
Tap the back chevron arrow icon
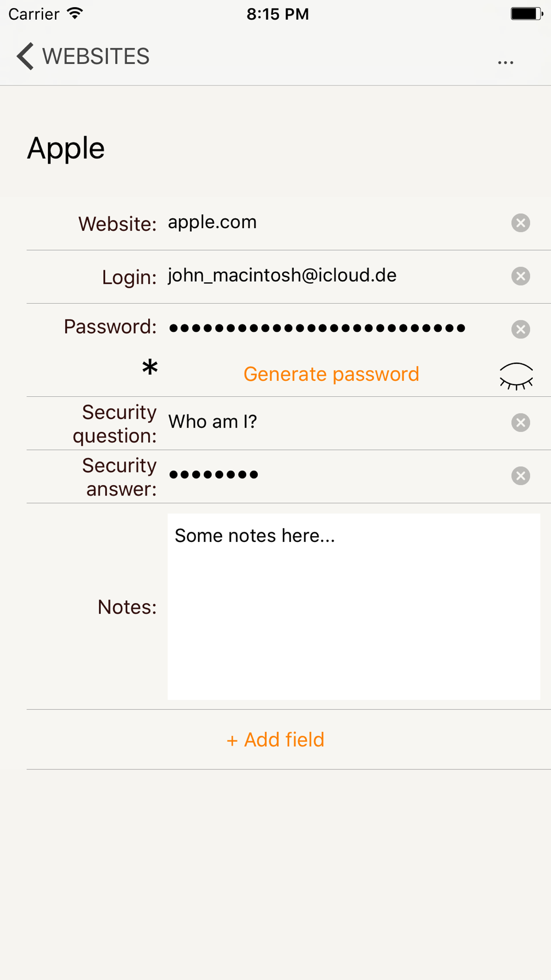[25, 56]
